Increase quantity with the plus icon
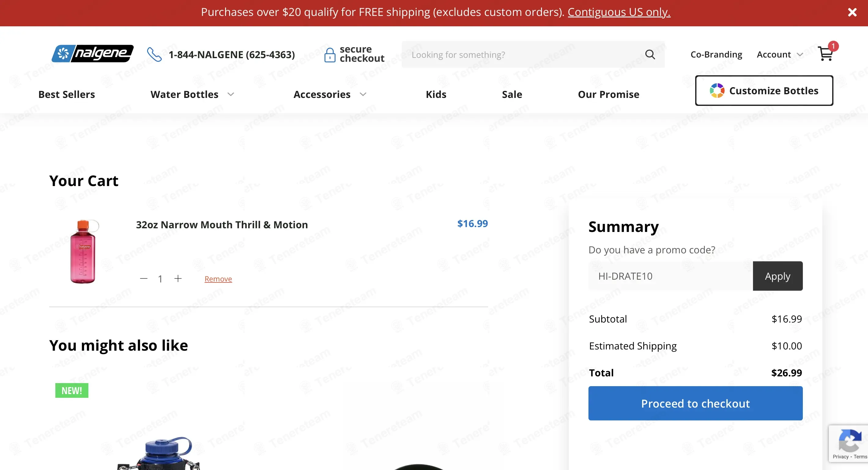This screenshot has width=868, height=470. pos(178,278)
